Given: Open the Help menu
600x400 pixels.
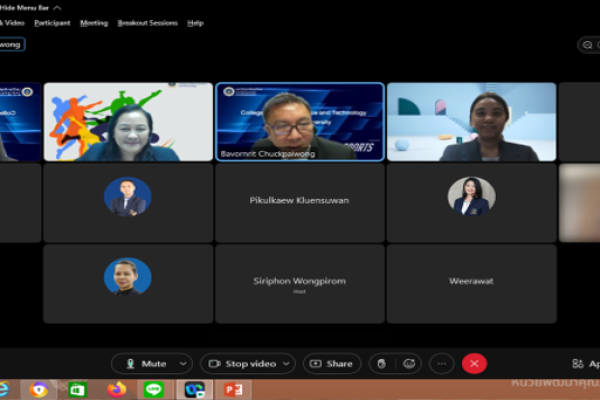Looking at the screenshot, I should [x=195, y=22].
